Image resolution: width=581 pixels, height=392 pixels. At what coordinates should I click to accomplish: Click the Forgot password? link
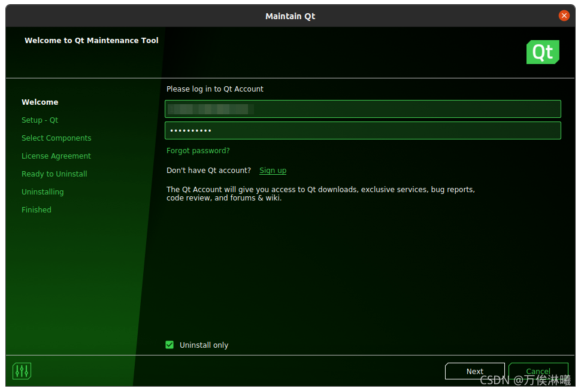coord(198,151)
